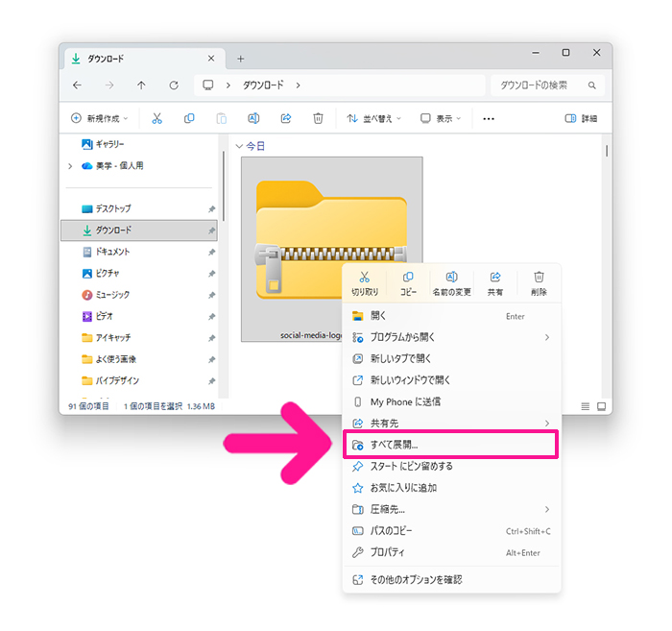Select the ダウンロード window tab
672x631 pixels.
(145, 59)
